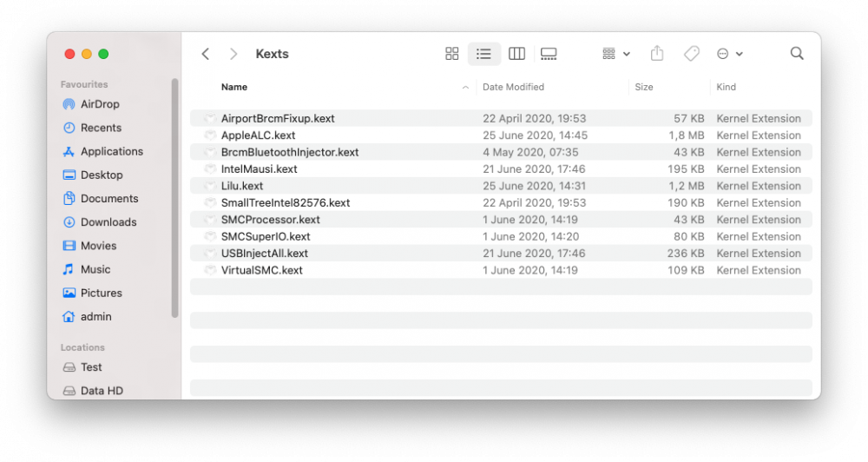Click size 236 KB of USBInjectAll

coord(686,254)
